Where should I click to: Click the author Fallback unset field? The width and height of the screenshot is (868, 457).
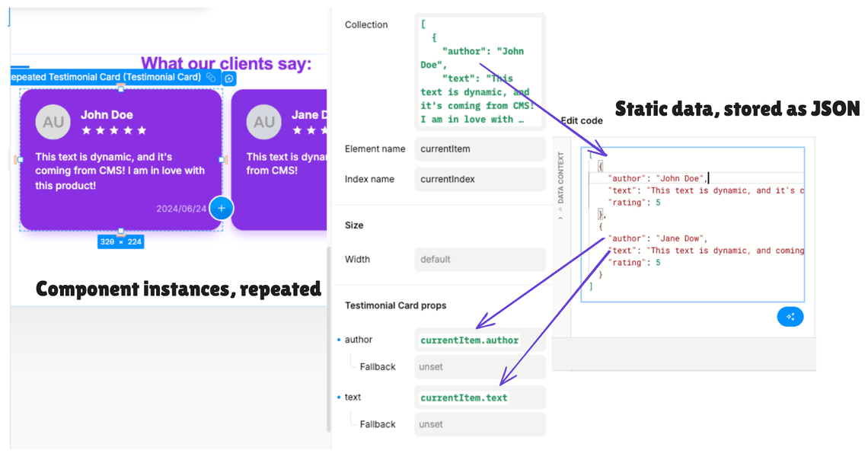tap(480, 366)
